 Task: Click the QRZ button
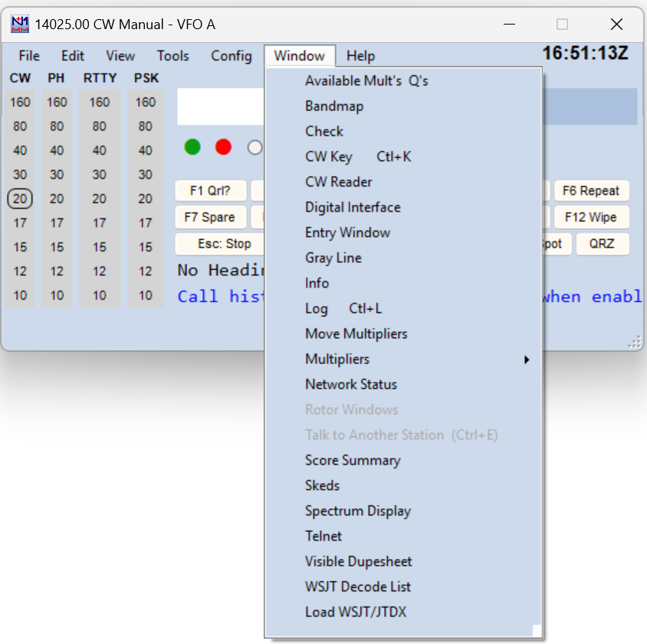(603, 244)
